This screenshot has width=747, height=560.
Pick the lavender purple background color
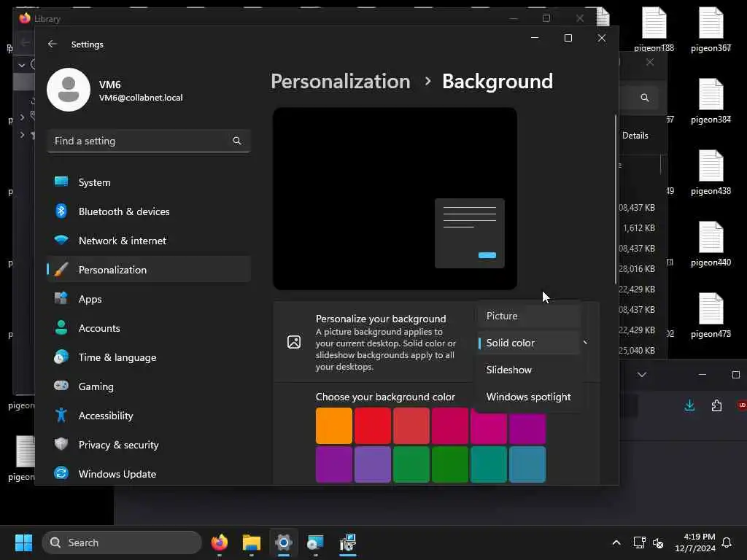[373, 464]
